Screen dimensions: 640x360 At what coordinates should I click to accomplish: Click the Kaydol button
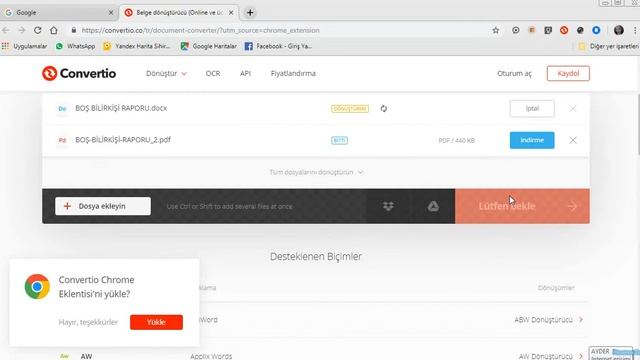pos(568,73)
